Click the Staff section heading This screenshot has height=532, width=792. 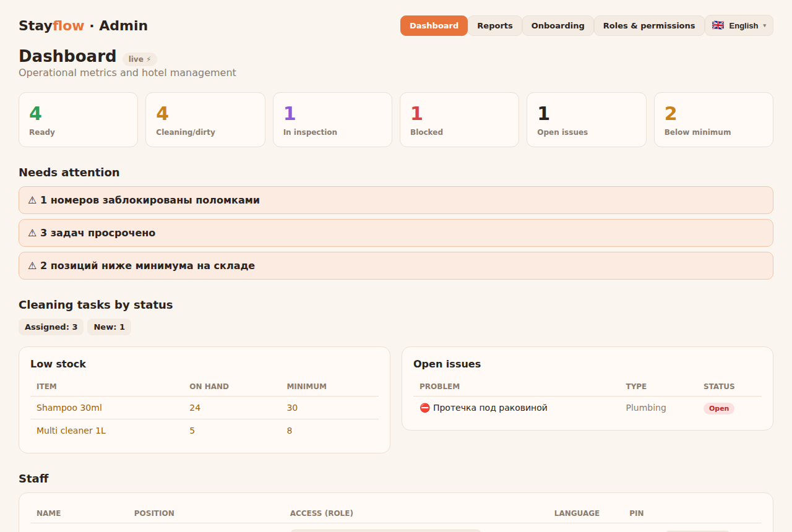[33, 478]
